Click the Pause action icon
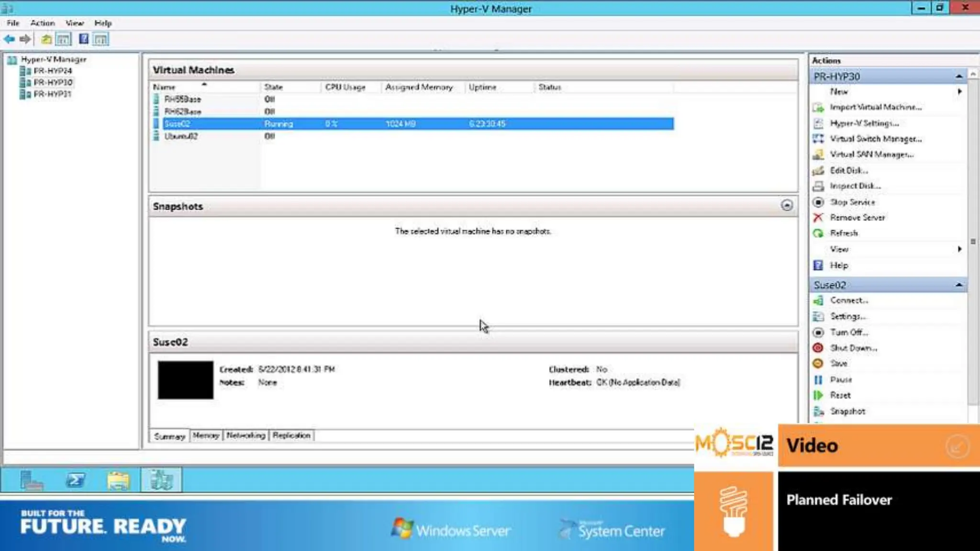Viewport: 980px width, 551px height. click(818, 380)
